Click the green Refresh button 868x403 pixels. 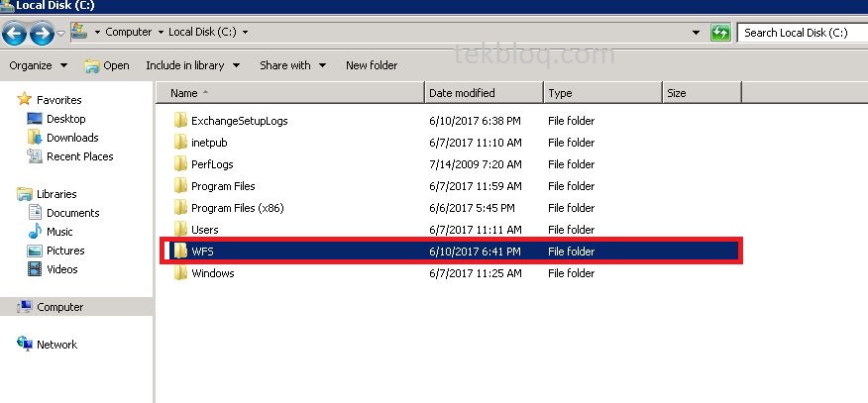[720, 33]
